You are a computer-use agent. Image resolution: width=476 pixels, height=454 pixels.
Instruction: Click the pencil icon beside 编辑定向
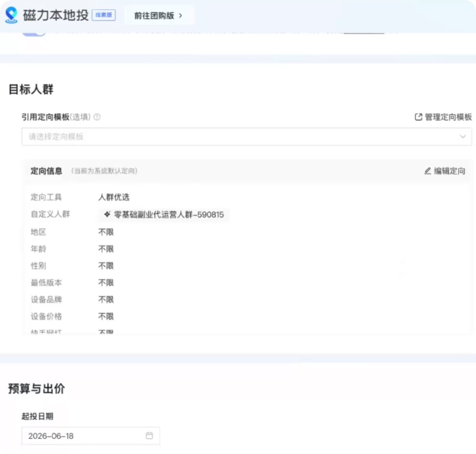coord(427,171)
